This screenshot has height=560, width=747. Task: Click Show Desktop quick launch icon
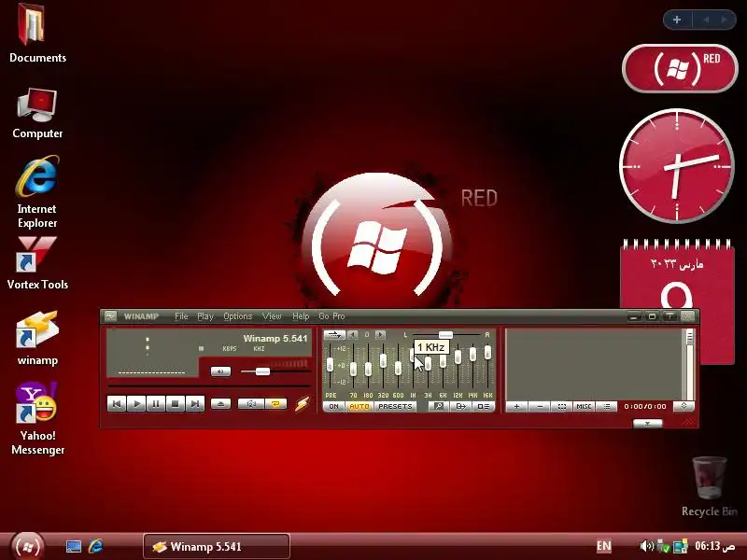point(74,546)
